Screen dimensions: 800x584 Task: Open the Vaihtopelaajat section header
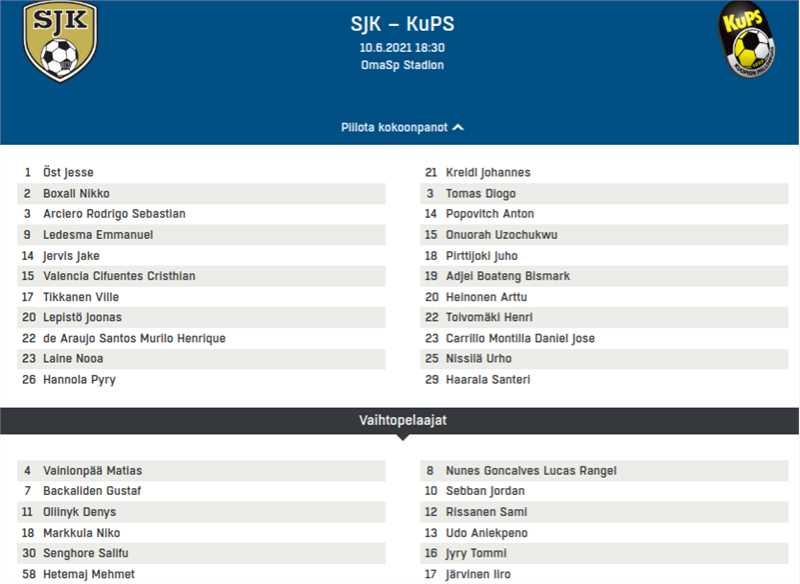tap(402, 420)
